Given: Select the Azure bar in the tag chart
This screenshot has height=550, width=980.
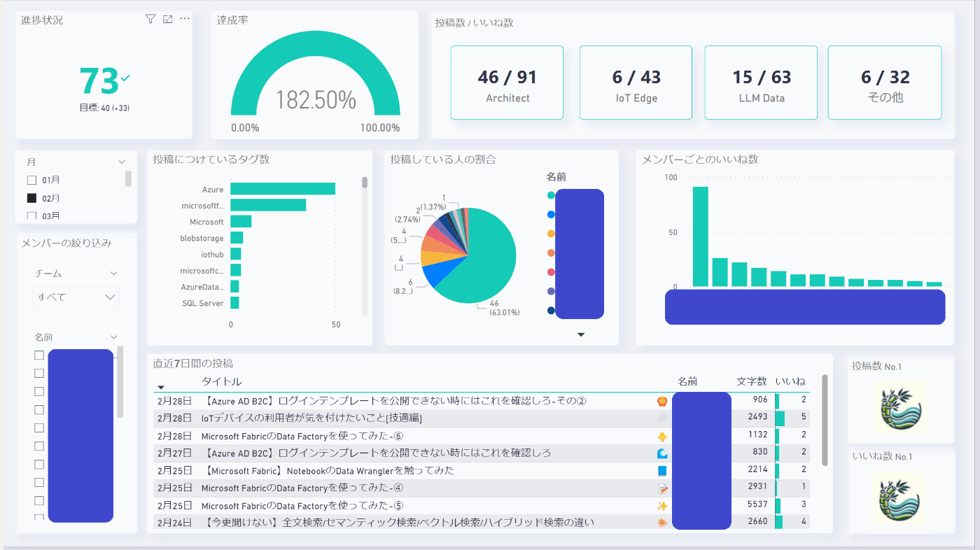Looking at the screenshot, I should [283, 189].
